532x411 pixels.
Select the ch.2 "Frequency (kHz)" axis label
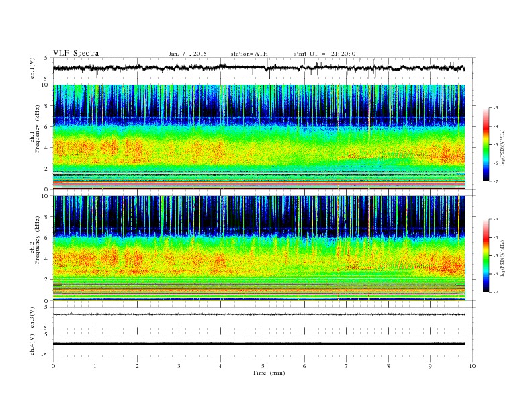(38, 240)
